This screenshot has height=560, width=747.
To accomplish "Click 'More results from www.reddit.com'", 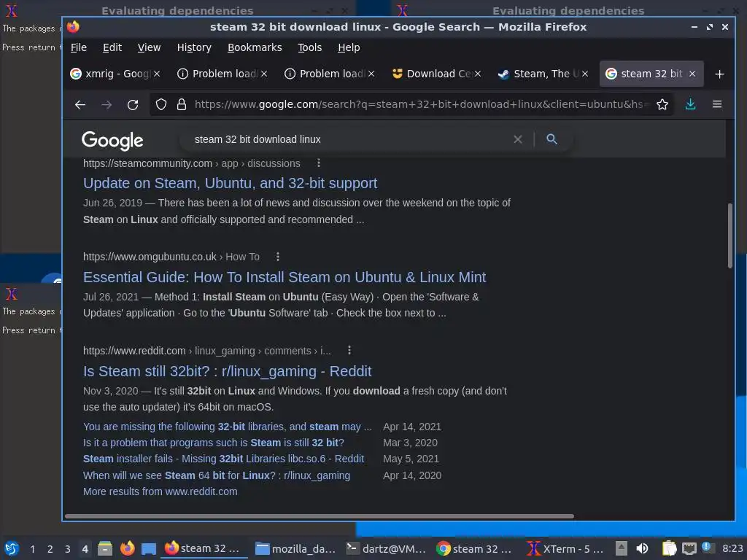I will (x=160, y=491).
